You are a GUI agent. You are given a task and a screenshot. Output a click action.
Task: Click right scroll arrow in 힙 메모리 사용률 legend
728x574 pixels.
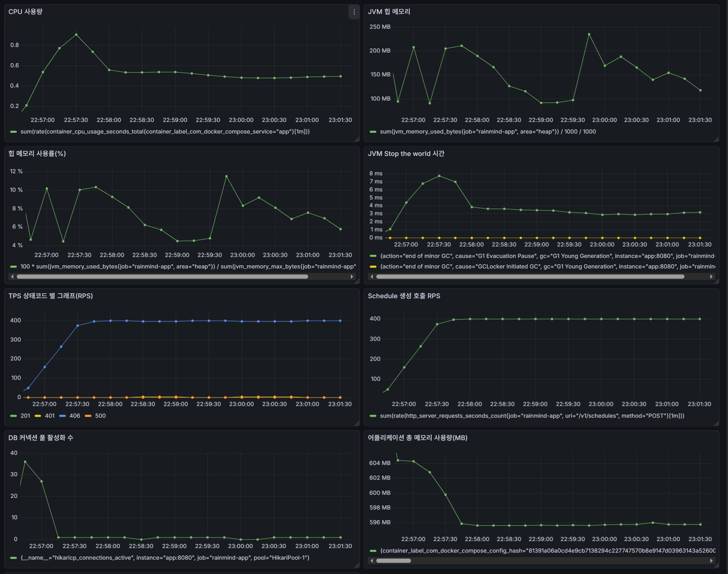[x=352, y=276]
